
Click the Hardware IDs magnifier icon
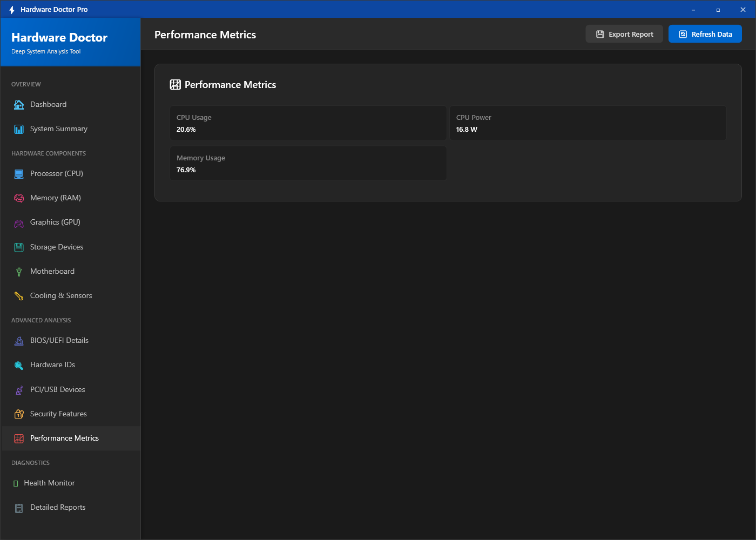pos(19,365)
